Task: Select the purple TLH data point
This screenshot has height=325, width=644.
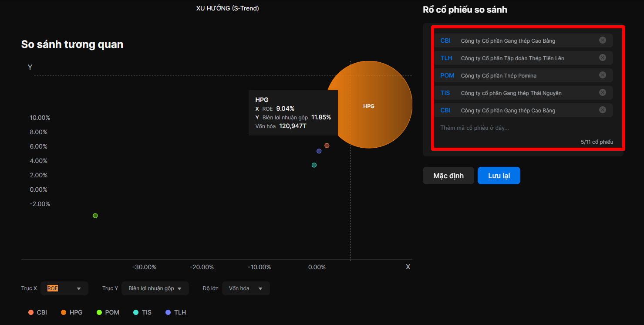Action: [x=319, y=151]
